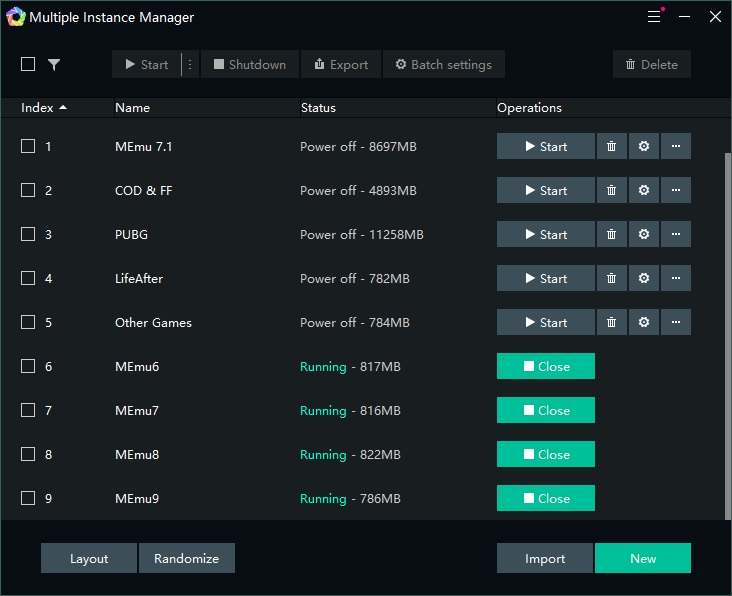
Task: Tick the select-all checkbox in toolbar
Action: click(x=28, y=64)
